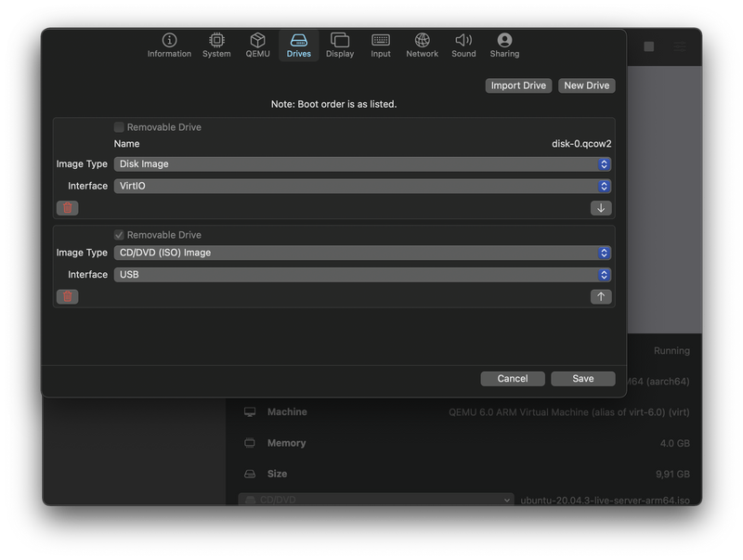Switch to the Sharing tab
The image size is (743, 560).
coord(504,45)
